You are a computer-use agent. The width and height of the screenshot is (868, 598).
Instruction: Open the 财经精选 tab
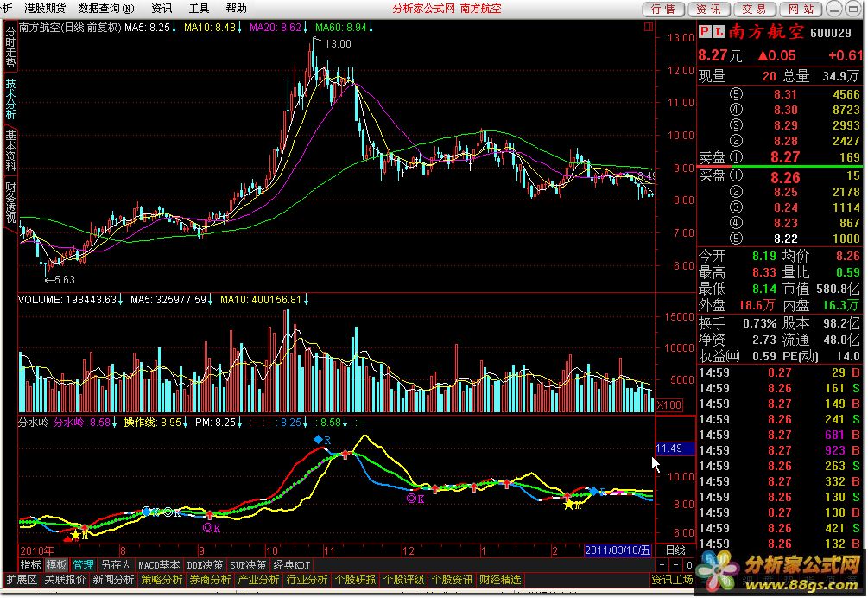(500, 580)
